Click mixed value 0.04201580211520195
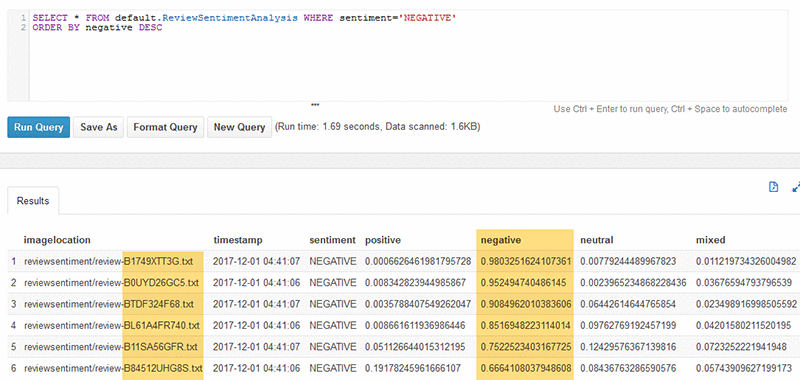Screen dimensions: 800x380 coord(743,325)
